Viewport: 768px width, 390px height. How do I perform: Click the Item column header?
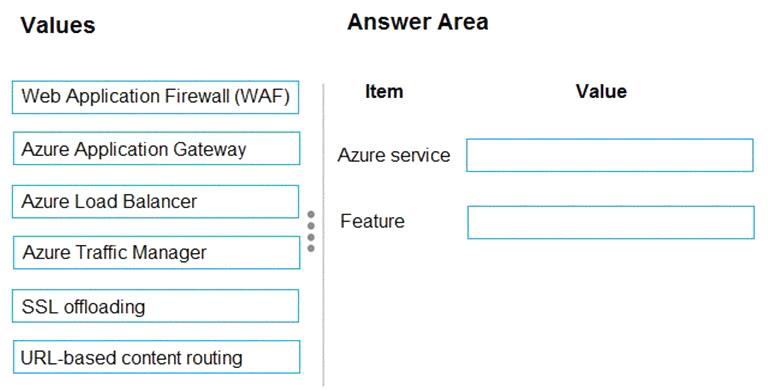tap(384, 91)
